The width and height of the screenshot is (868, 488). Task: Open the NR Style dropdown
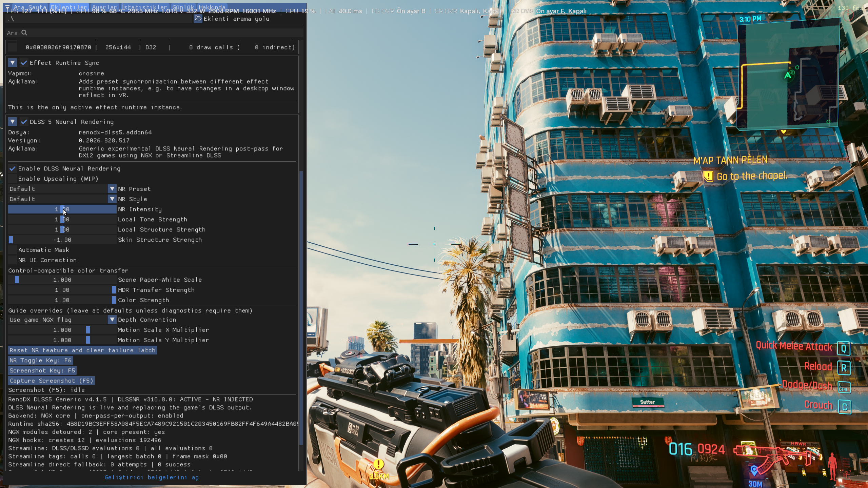tap(62, 199)
